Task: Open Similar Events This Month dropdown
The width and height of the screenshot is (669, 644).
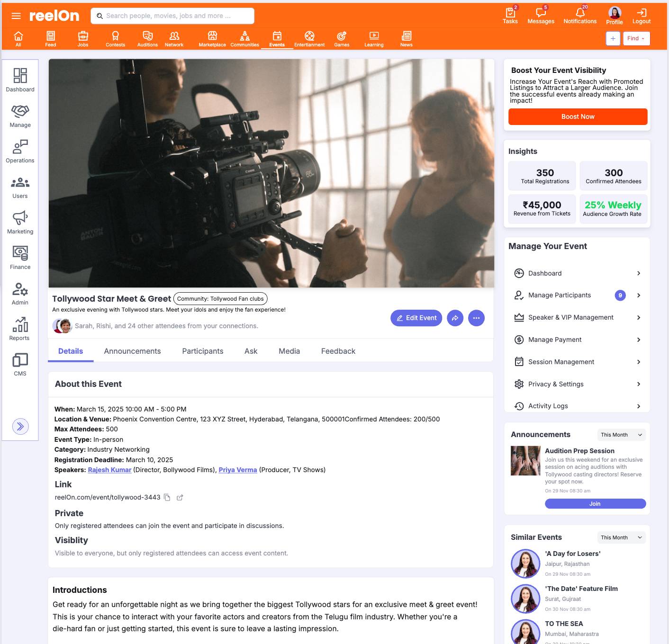Action: pos(621,537)
